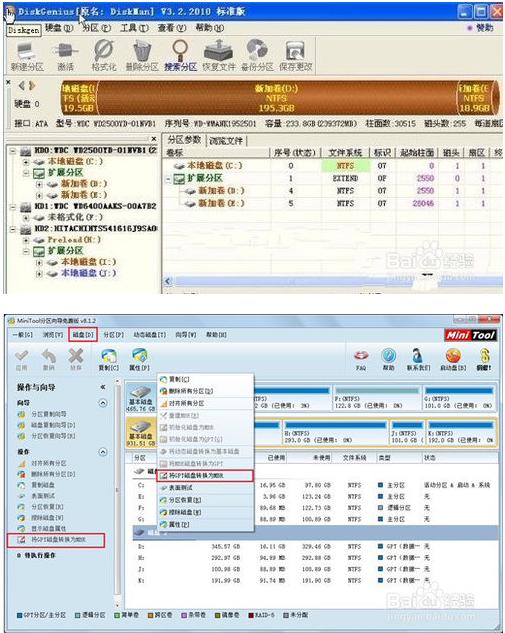Click 删除所有分区[D] in MiniTool operations sidebar
Screen dimensions: 505x633
(53, 474)
